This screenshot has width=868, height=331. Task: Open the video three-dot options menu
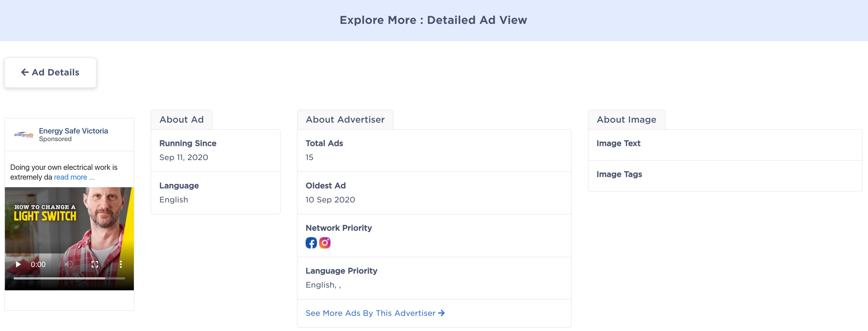click(121, 264)
